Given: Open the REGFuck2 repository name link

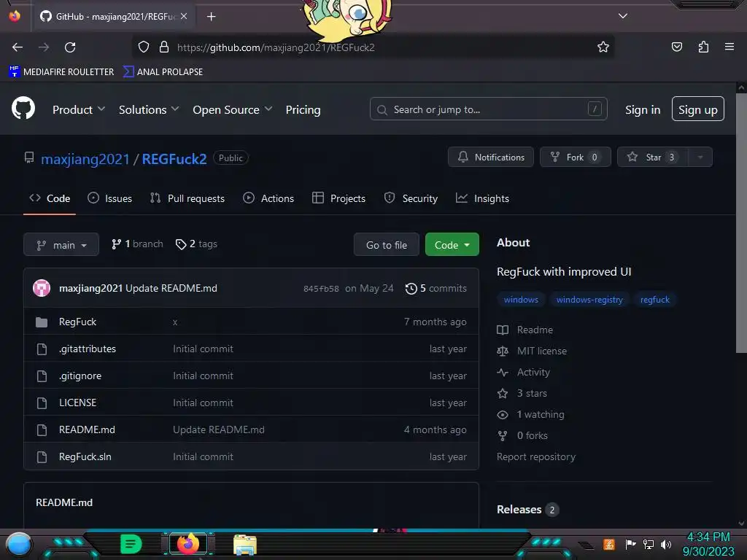Looking at the screenshot, I should coord(174,158).
